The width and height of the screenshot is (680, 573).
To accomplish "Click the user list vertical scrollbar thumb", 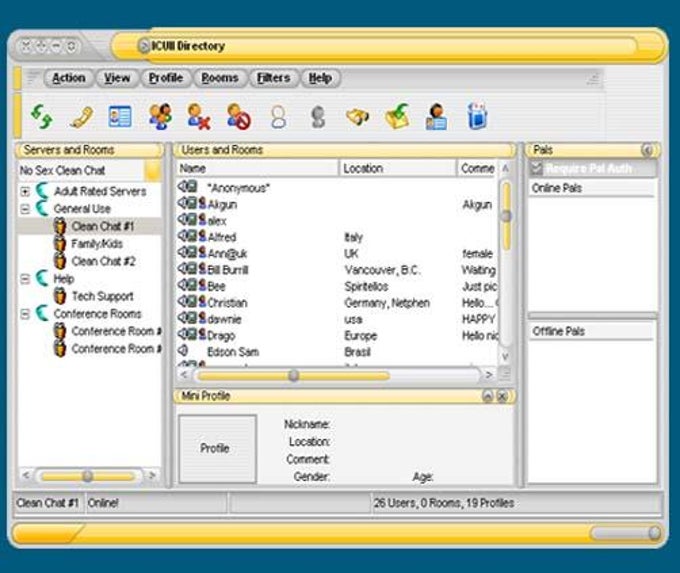I will point(506,216).
